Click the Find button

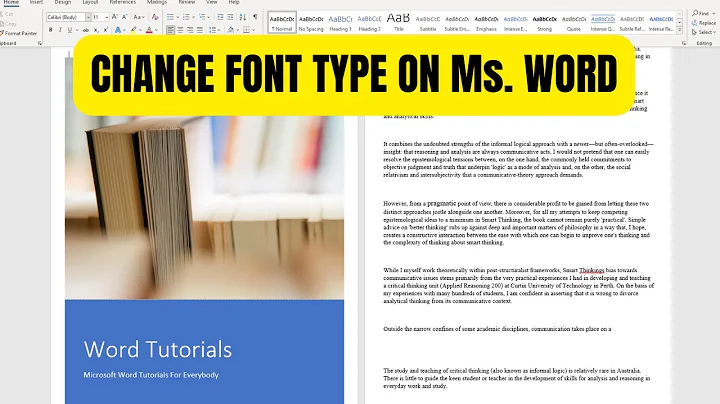pyautogui.click(x=701, y=13)
